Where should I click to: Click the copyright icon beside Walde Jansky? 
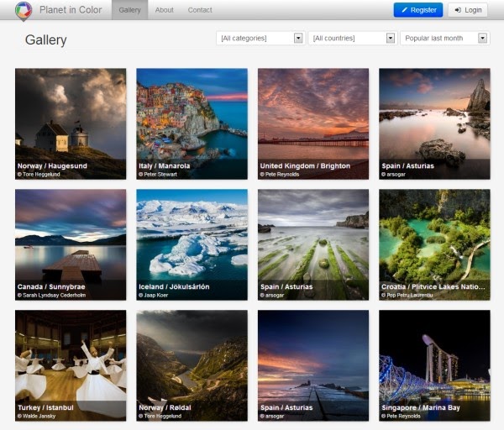[x=19, y=416]
